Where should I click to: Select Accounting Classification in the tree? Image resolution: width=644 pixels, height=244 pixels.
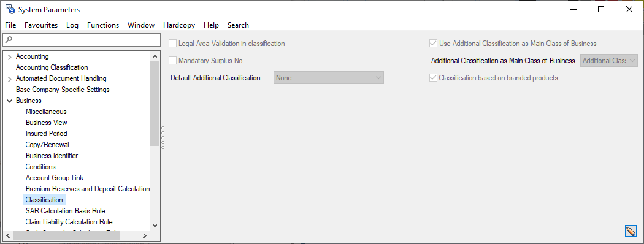(52, 67)
